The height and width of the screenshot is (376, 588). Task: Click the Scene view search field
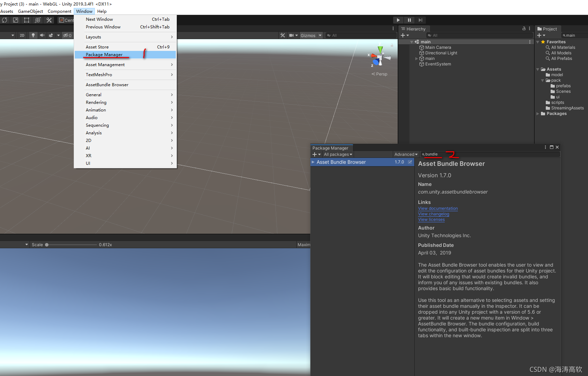pyautogui.click(x=361, y=35)
